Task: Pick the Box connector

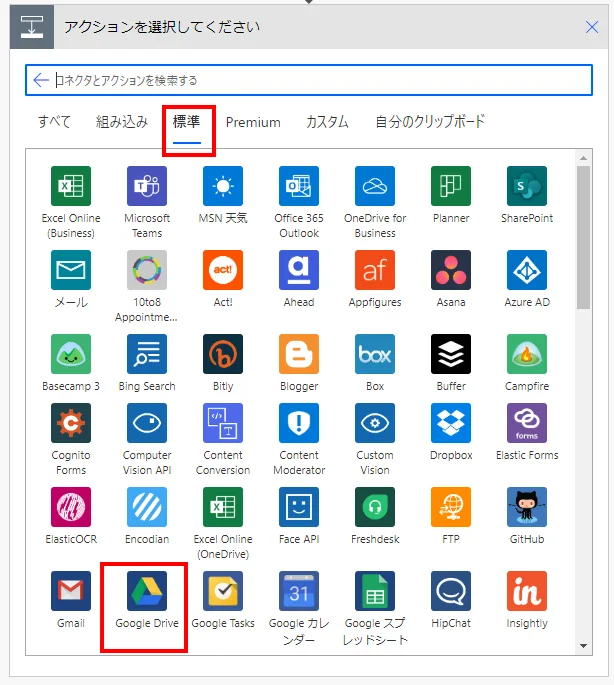Action: pyautogui.click(x=375, y=354)
